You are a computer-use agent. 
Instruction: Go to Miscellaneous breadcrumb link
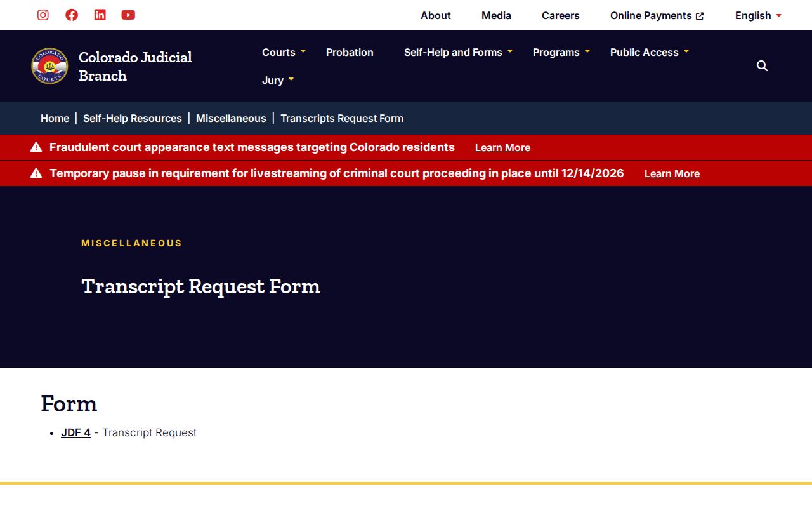231,118
